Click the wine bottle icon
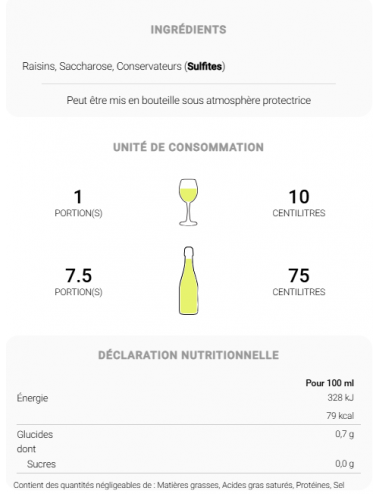The height and width of the screenshot is (494, 380). pos(189,281)
